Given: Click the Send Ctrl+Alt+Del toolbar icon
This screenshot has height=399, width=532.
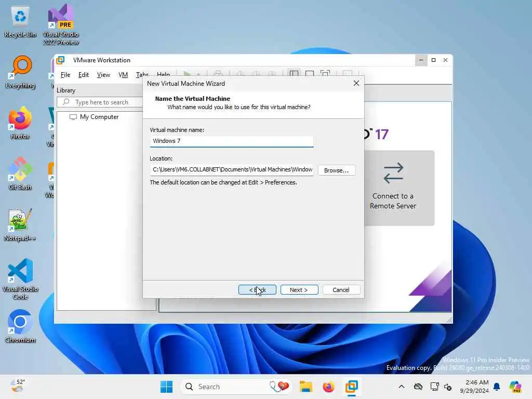Looking at the screenshot, I should pos(218,73).
